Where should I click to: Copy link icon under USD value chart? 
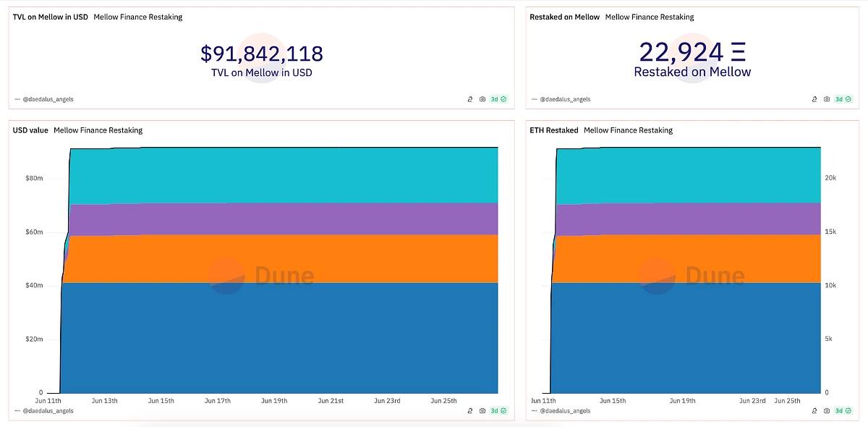(x=469, y=411)
